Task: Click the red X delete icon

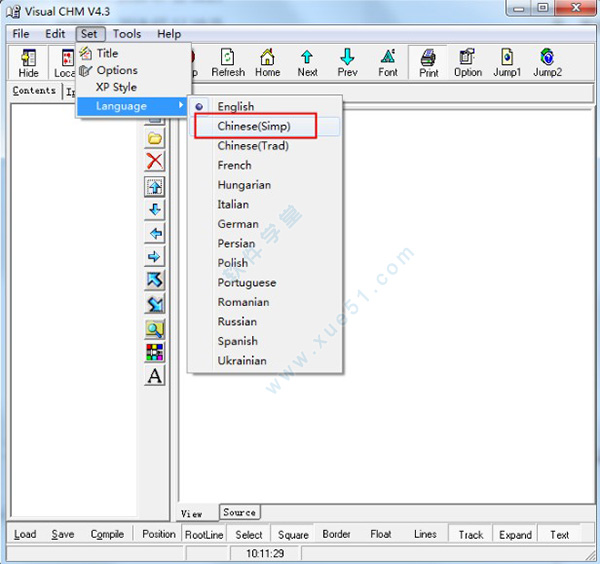Action: pos(155,162)
